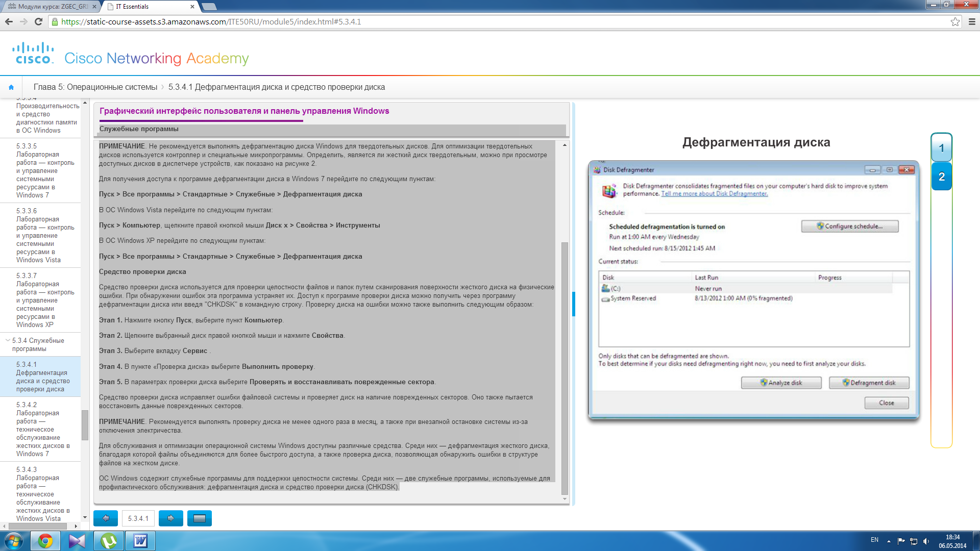Viewport: 980px width, 551px height.
Task: Click the Дефрагментация диска figure title
Action: (x=756, y=142)
